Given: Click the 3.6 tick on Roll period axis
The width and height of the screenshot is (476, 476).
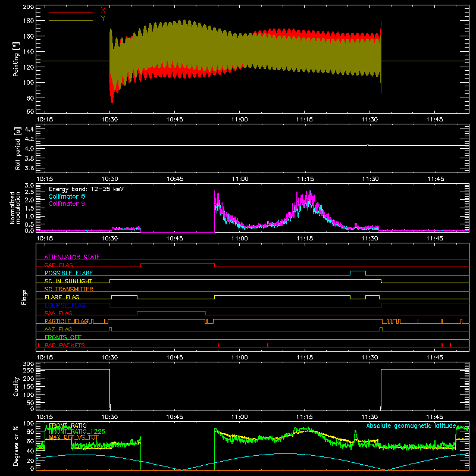Looking at the screenshot, I should point(29,168).
